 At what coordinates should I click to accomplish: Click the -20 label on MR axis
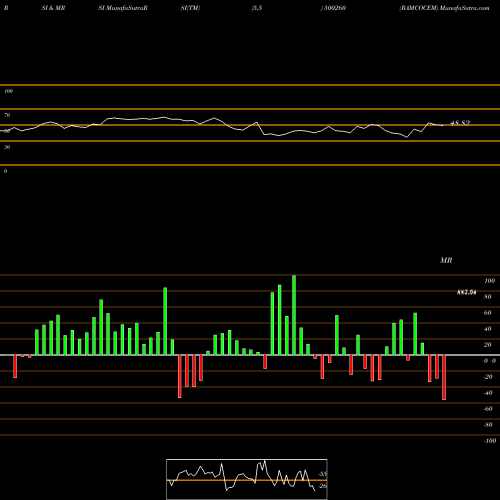[x=488, y=377]
